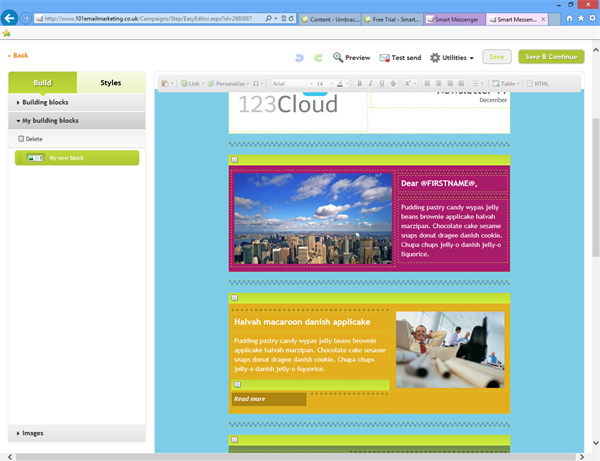Click the December date text
Screen dimensions: 600x461
click(x=493, y=100)
